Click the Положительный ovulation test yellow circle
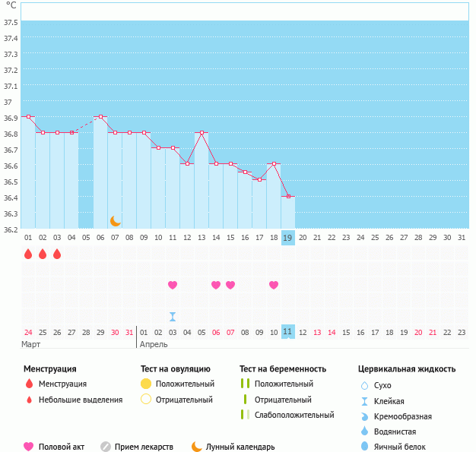The image size is (476, 452). [146, 384]
